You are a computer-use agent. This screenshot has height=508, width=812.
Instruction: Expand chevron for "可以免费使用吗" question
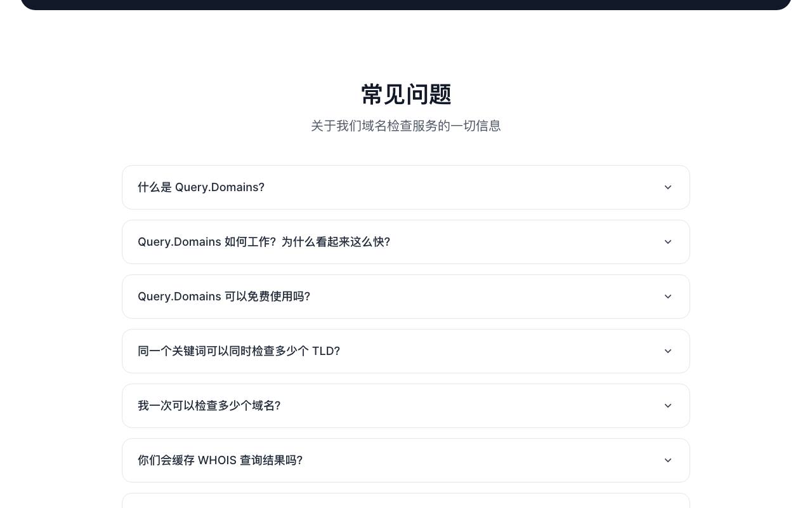tap(668, 297)
